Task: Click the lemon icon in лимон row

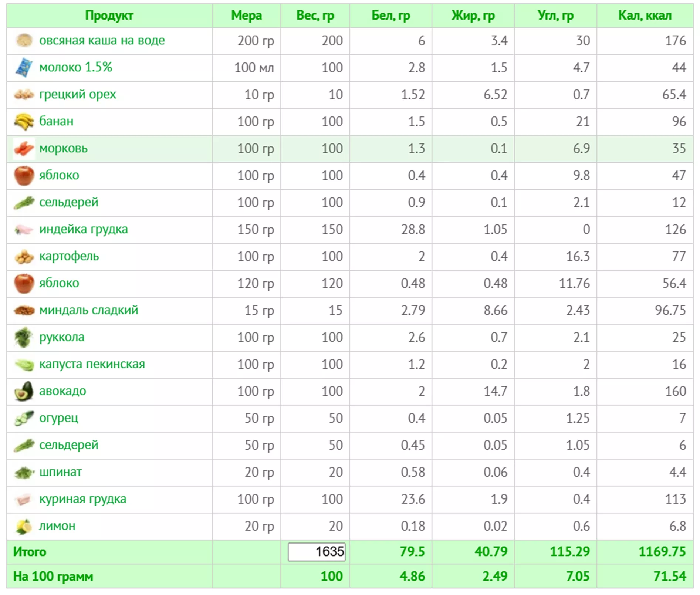Action: pyautogui.click(x=24, y=526)
